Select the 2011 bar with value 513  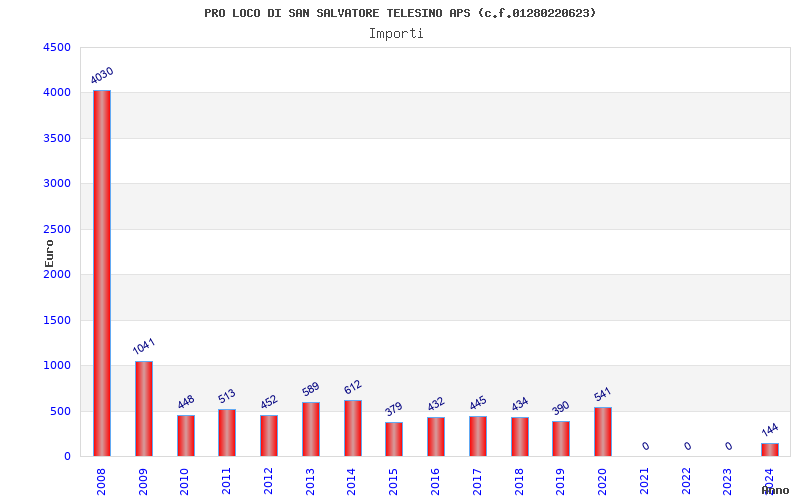coord(227,433)
